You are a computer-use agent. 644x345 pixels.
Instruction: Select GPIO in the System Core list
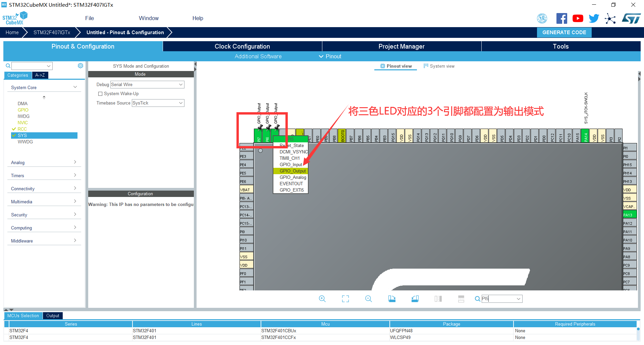[x=23, y=110]
